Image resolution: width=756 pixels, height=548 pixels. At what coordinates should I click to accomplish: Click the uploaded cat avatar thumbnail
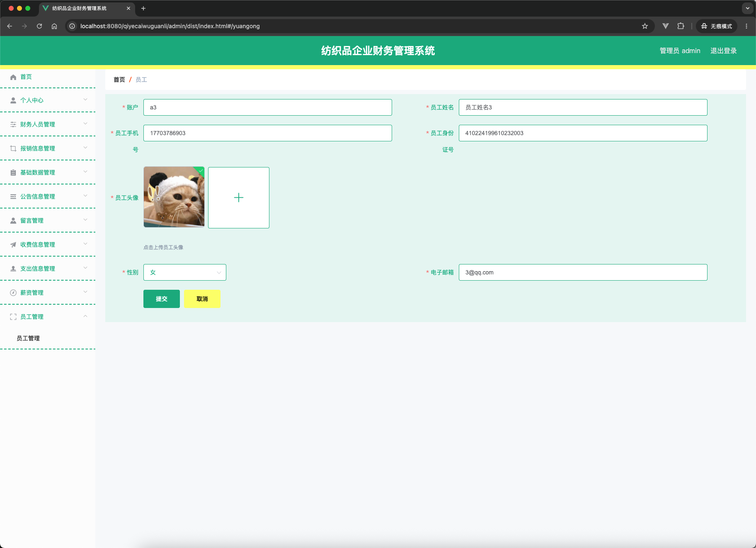coord(174,197)
